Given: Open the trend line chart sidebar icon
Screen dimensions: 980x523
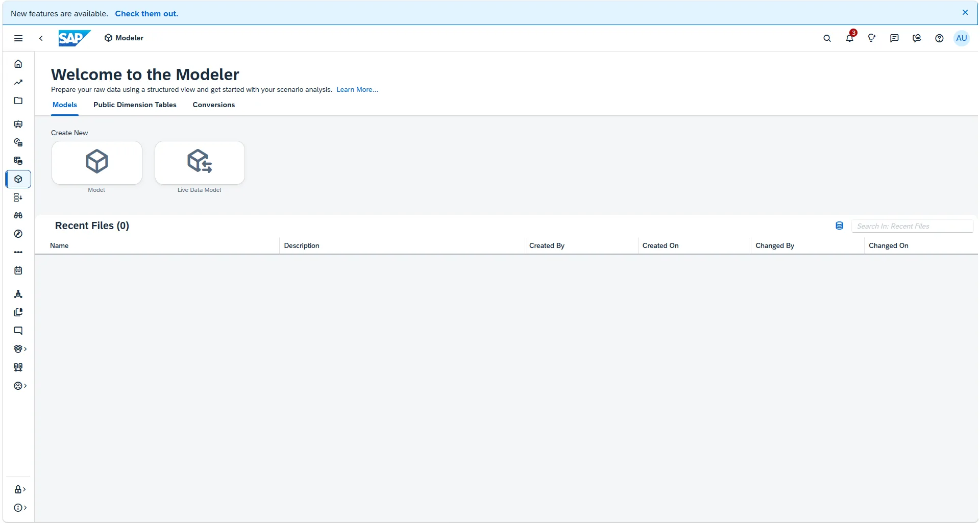Looking at the screenshot, I should point(18,82).
